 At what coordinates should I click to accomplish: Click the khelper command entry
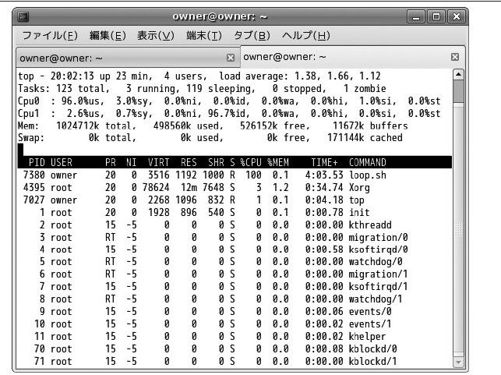pyautogui.click(x=367, y=337)
